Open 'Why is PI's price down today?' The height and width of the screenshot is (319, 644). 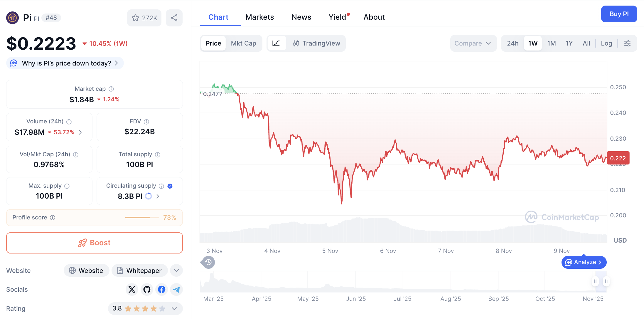pos(65,63)
